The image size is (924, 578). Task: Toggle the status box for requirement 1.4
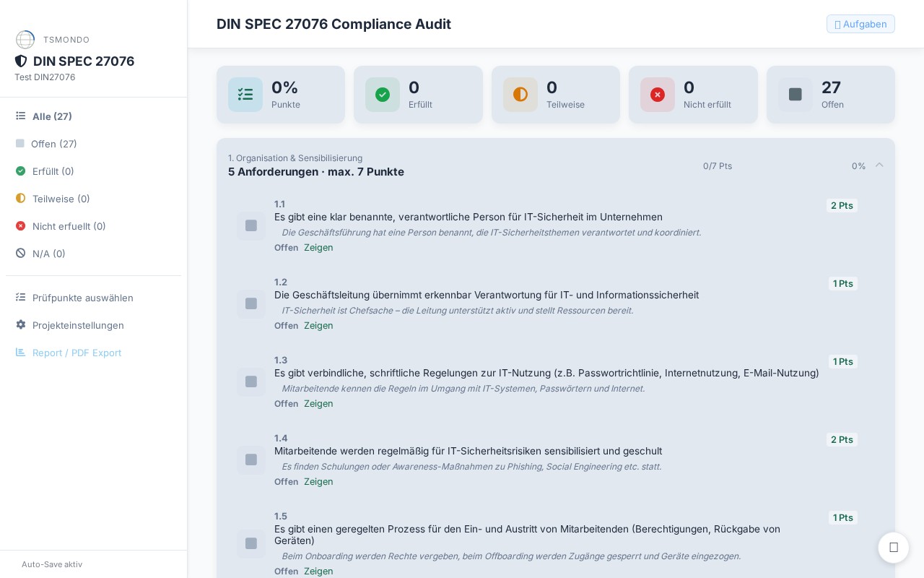coord(251,460)
